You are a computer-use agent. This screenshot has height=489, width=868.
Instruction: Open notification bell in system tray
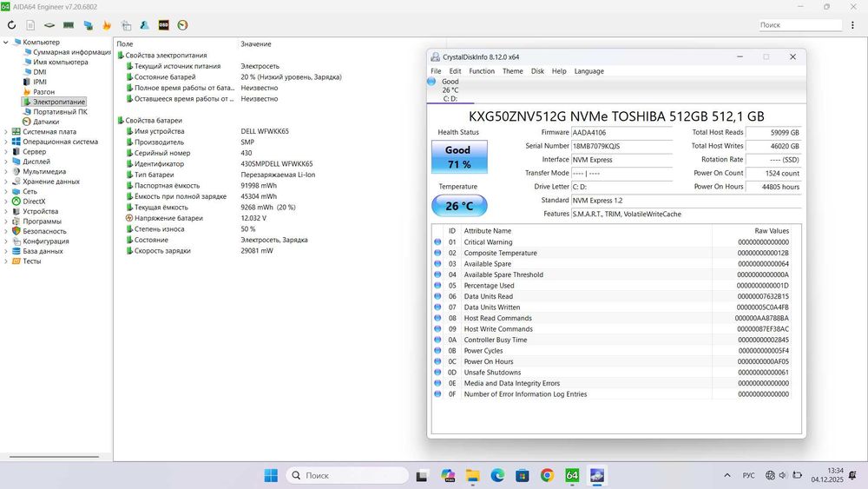pos(852,475)
